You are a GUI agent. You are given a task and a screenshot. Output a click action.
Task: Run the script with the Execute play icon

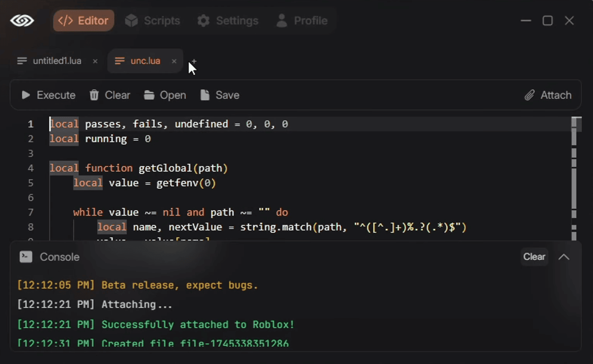coord(25,95)
